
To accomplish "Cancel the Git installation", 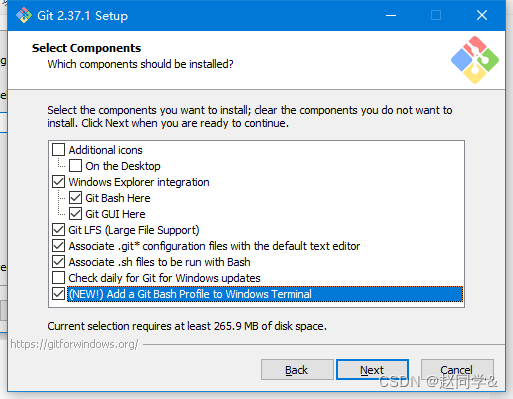I will [x=457, y=370].
